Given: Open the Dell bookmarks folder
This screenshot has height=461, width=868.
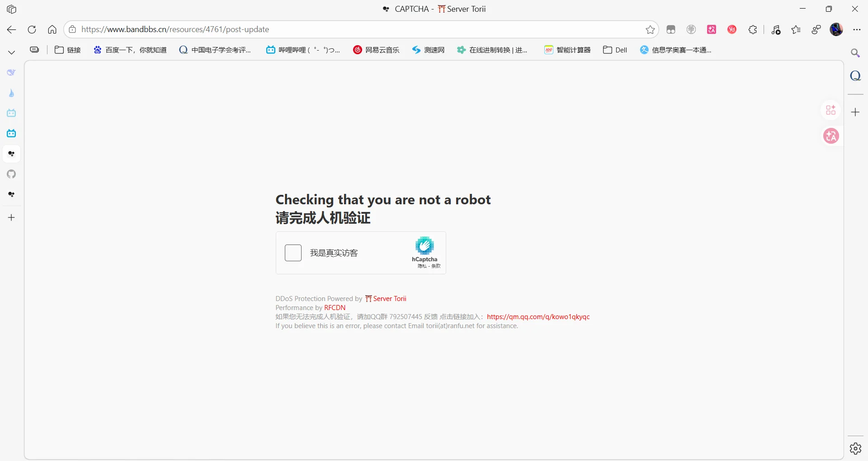Looking at the screenshot, I should pyautogui.click(x=615, y=50).
